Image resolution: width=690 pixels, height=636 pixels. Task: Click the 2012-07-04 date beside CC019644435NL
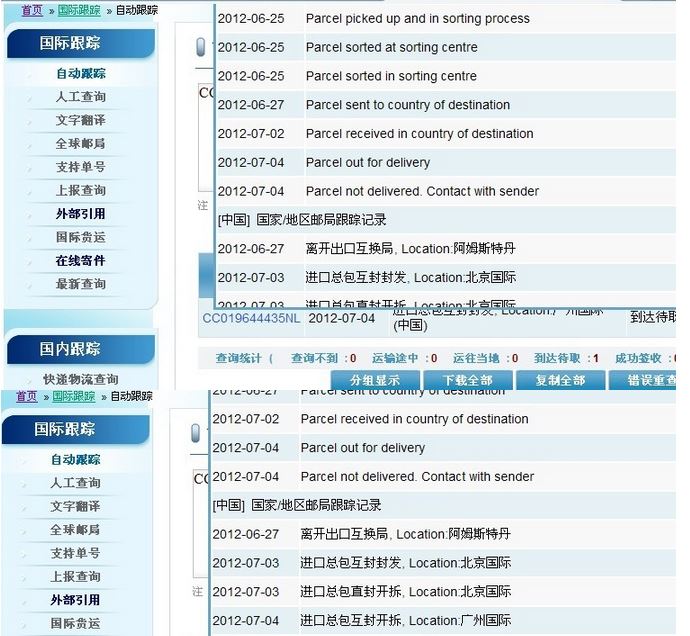[x=341, y=318]
